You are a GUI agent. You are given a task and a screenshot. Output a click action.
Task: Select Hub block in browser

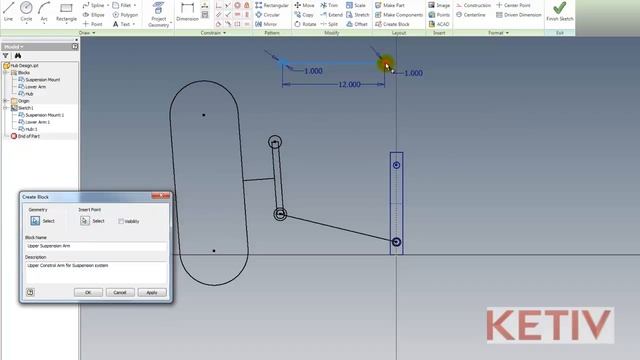pyautogui.click(x=26, y=94)
